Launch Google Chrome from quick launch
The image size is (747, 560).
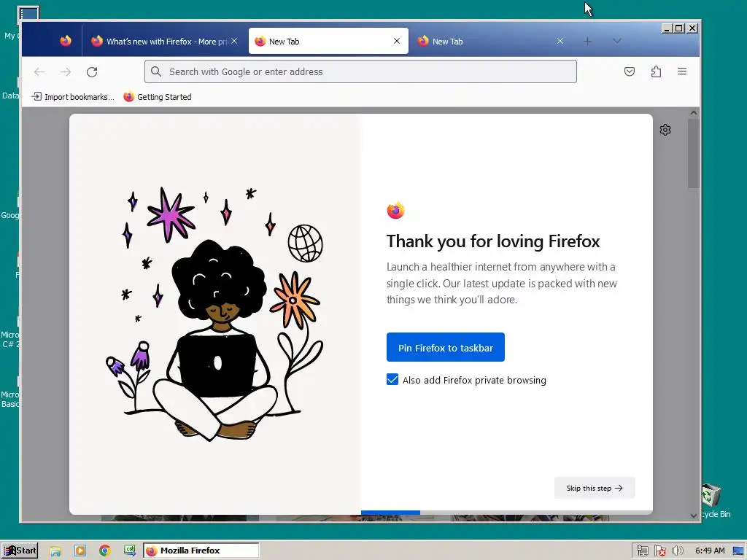105,551
